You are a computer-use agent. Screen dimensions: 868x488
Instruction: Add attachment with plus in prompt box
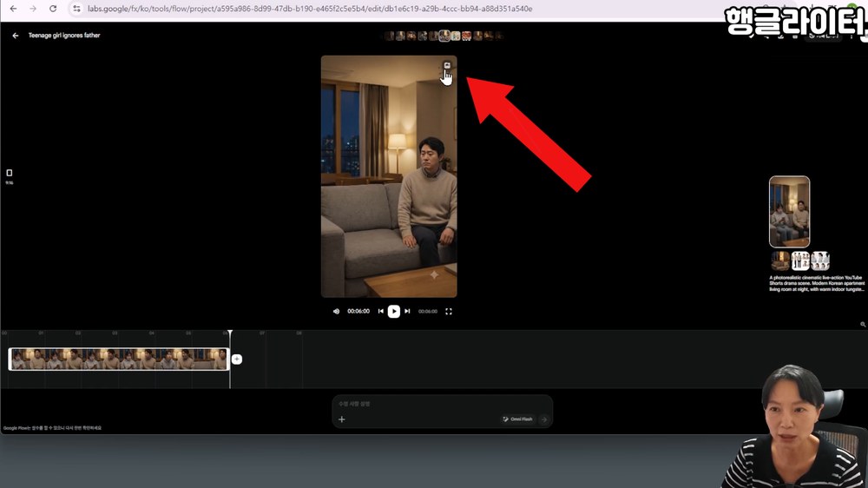[x=341, y=419]
